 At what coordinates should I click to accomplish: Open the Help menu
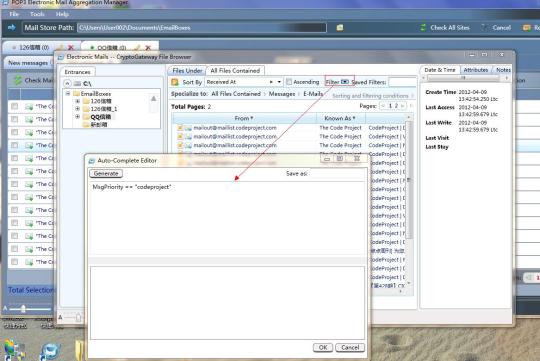pyautogui.click(x=62, y=14)
